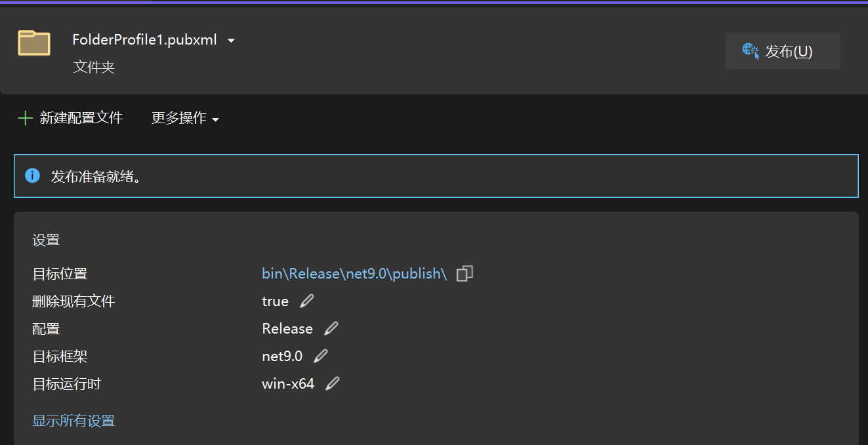Open the FolderProfile1.pubxml profile dropdown
Image resolution: width=868 pixels, height=445 pixels.
coord(231,41)
